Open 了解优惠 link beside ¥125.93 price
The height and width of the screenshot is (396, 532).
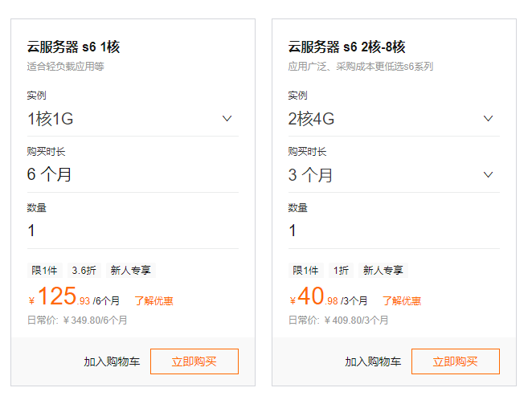click(x=153, y=301)
